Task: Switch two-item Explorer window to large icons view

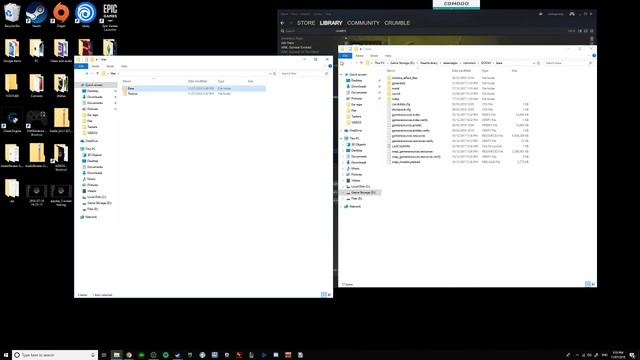Action: [x=329, y=294]
